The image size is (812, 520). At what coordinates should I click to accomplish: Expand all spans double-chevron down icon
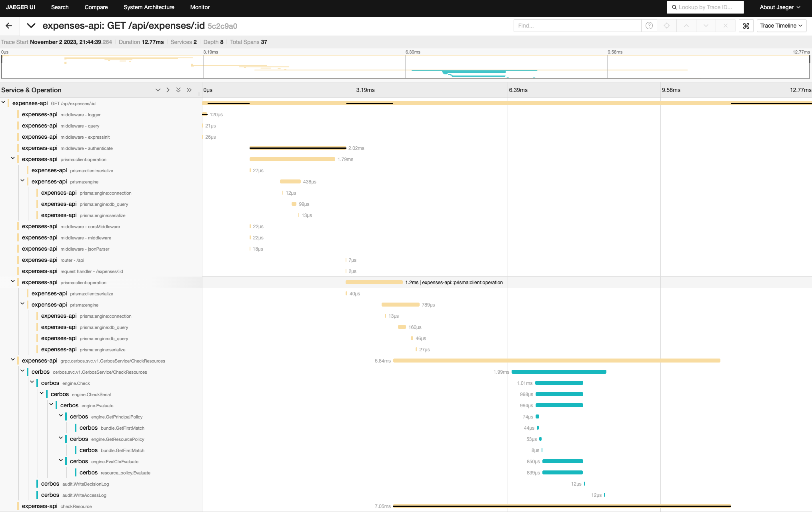point(178,90)
